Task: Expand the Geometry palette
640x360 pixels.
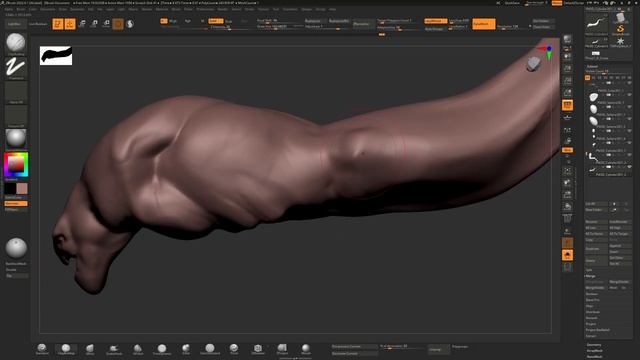Action: pos(594,344)
